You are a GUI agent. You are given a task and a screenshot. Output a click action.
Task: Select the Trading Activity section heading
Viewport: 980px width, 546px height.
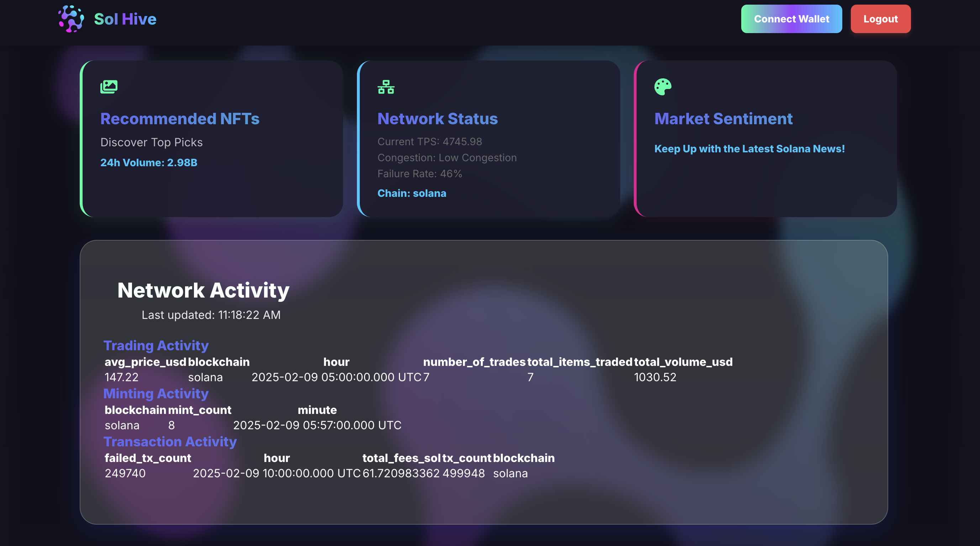(x=156, y=346)
